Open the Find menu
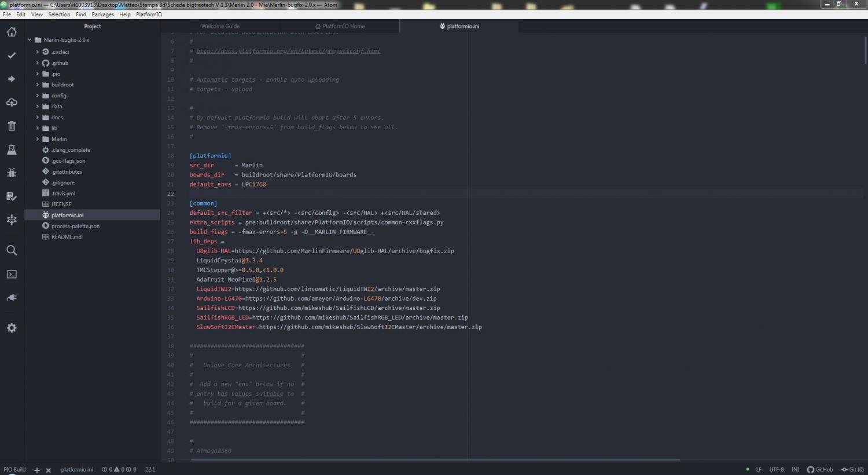 (81, 14)
